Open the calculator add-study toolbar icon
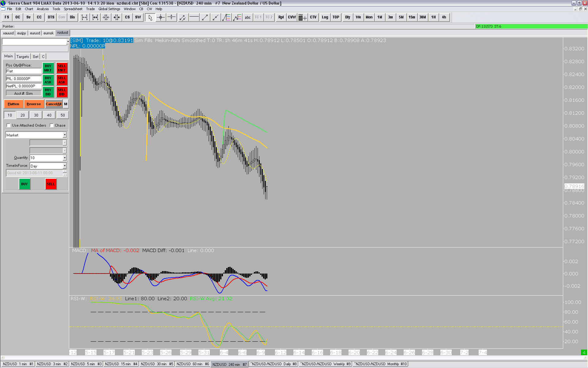588x368 pixels. click(302, 17)
